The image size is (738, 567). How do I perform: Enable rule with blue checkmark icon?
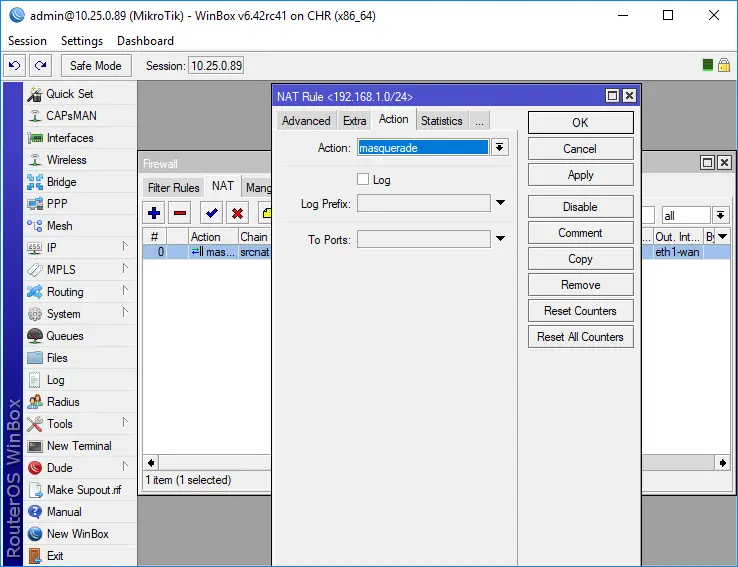tap(212, 213)
